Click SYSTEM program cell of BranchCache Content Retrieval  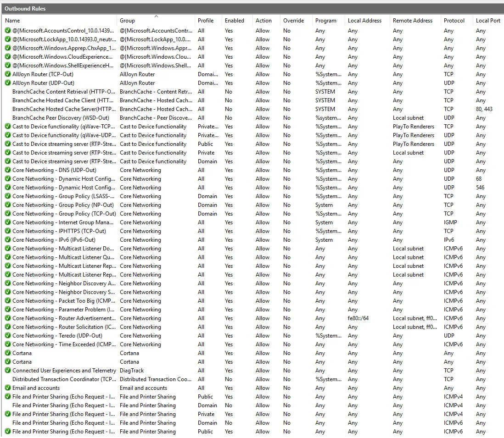pos(325,92)
